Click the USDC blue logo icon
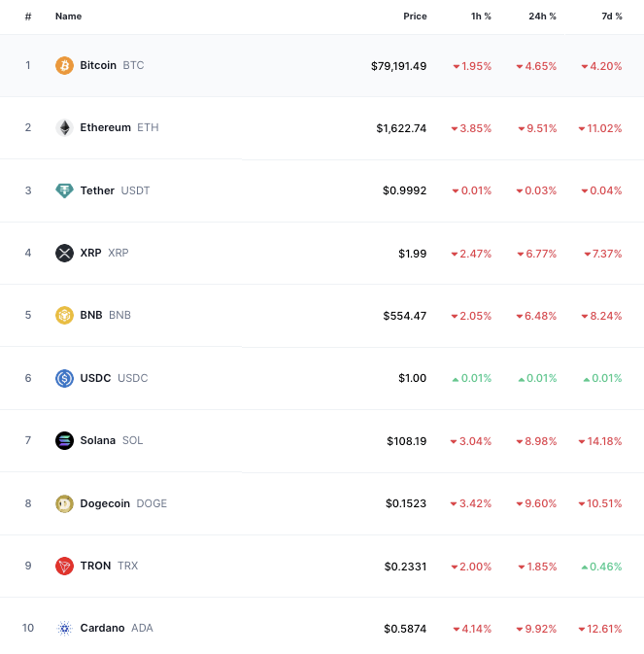The width and height of the screenshot is (644, 654). tap(64, 378)
